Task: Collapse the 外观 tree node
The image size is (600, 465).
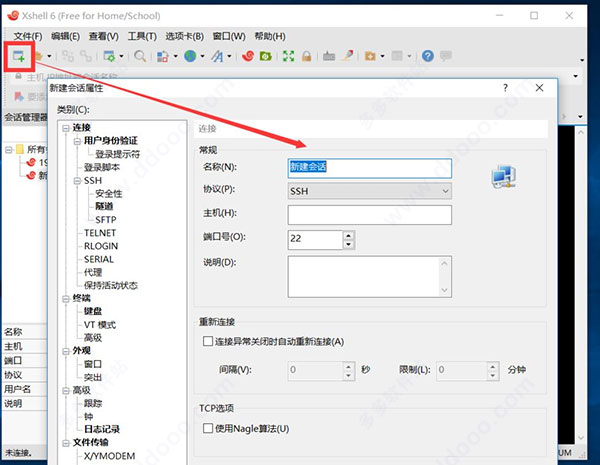Action: [x=66, y=351]
